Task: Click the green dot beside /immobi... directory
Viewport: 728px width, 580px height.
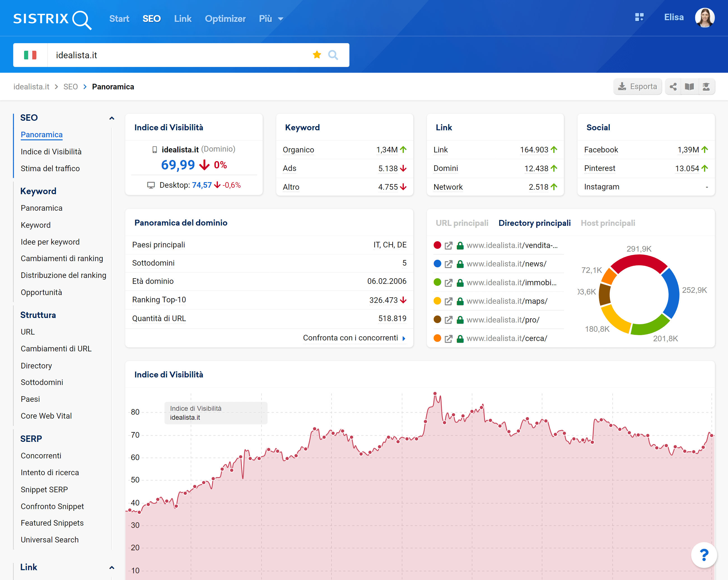Action: pyautogui.click(x=437, y=282)
